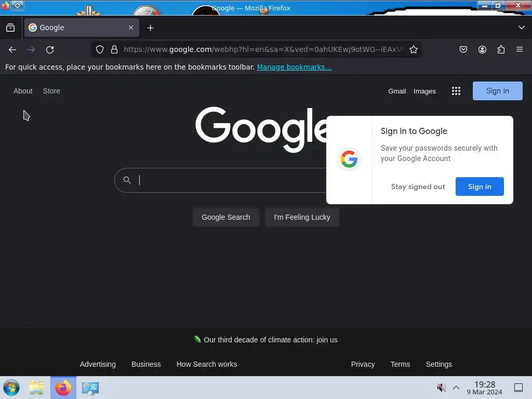Click the window menu icon in title bar

5,5
